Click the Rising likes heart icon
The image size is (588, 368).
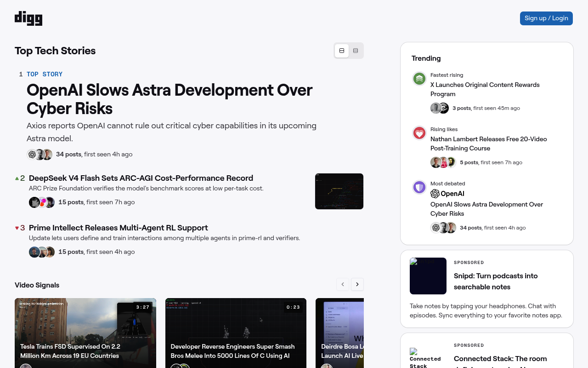419,133
